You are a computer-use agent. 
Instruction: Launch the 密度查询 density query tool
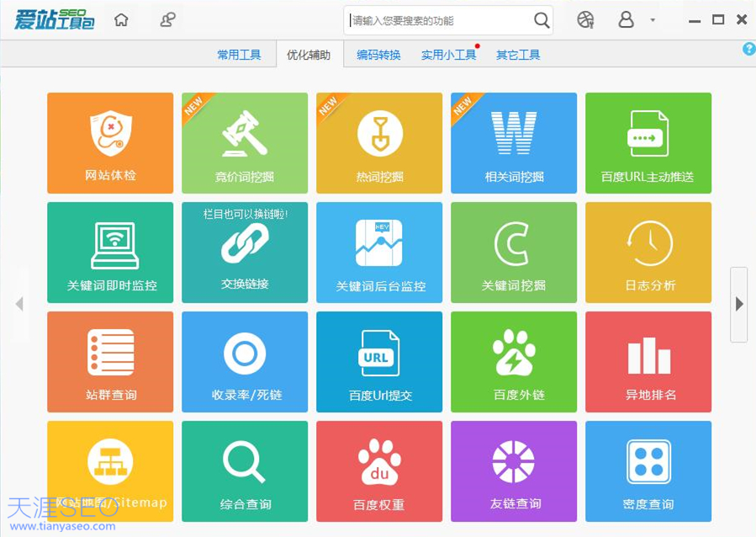(648, 471)
